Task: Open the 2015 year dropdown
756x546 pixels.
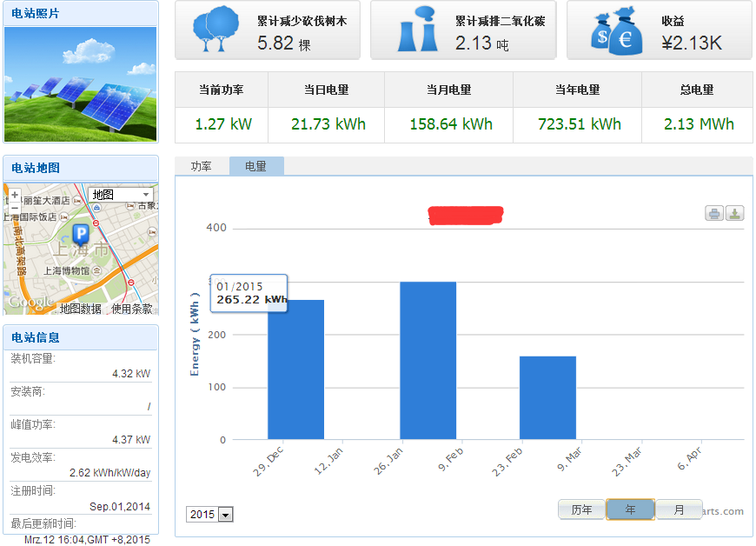Action: 210,515
